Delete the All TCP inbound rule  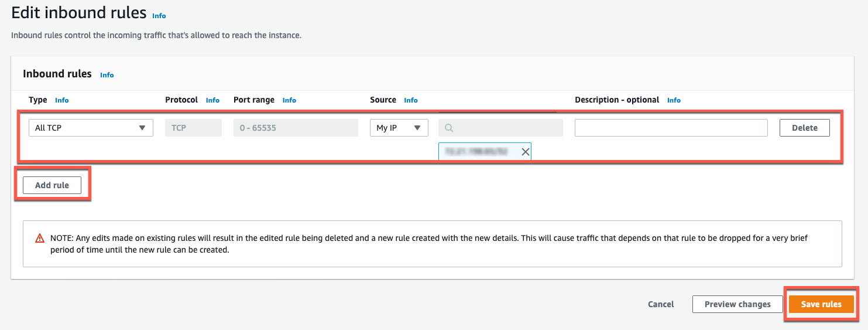804,128
